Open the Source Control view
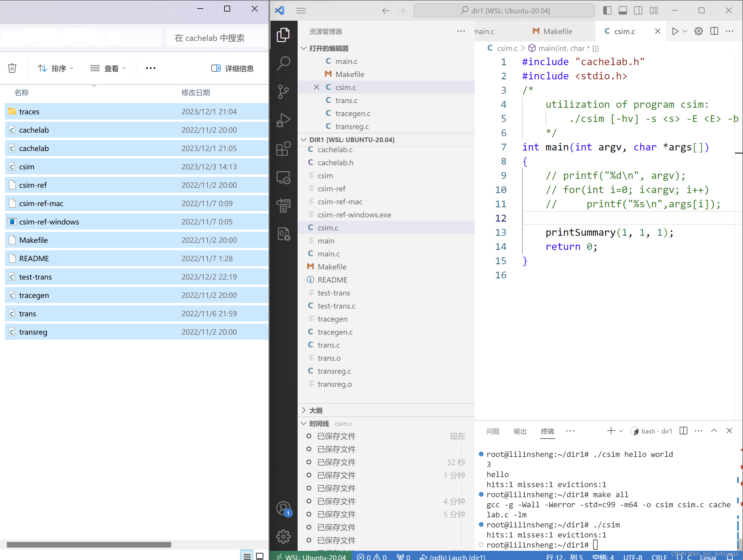Screen dimensions: 743x560 click(x=284, y=92)
